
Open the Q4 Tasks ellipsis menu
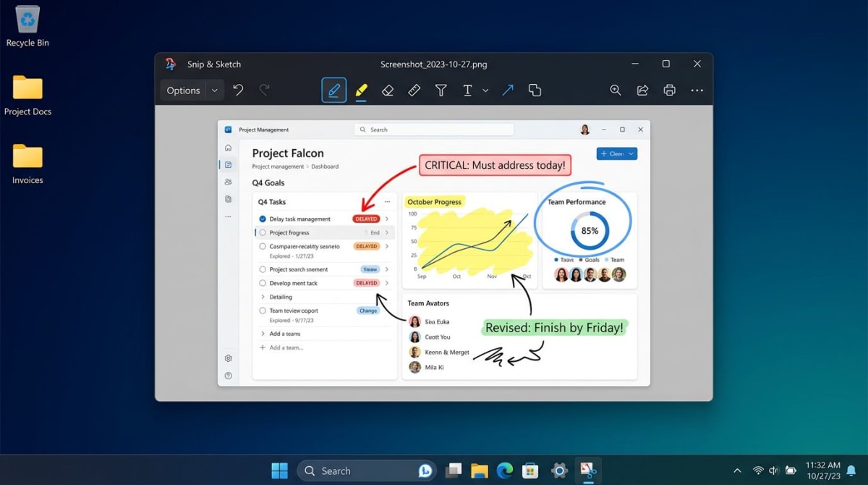coord(388,201)
